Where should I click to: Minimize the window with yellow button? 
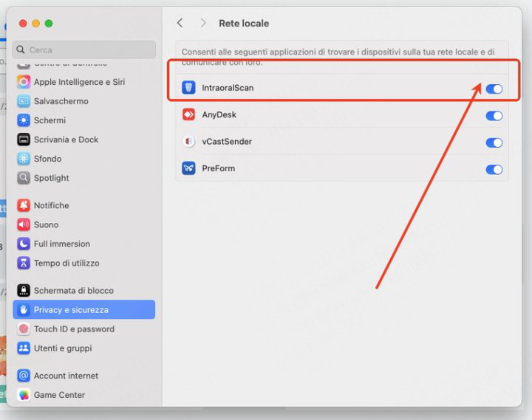[x=36, y=24]
